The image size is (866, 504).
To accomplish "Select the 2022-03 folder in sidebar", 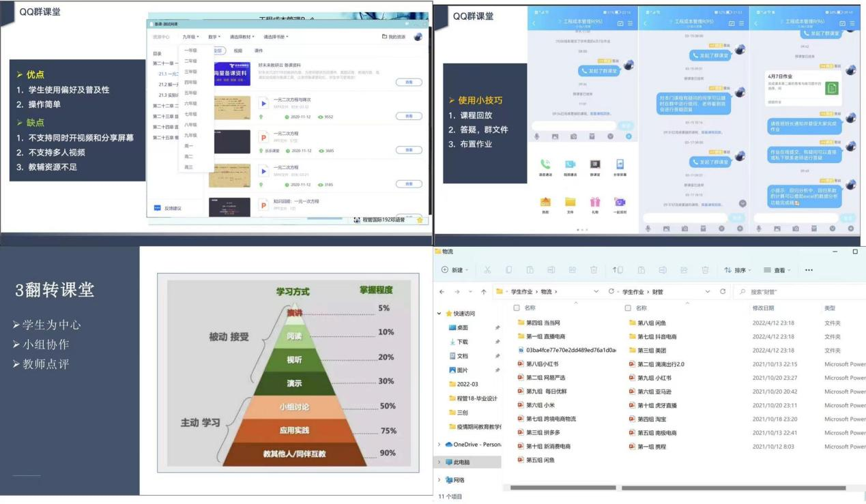I will coord(463,384).
